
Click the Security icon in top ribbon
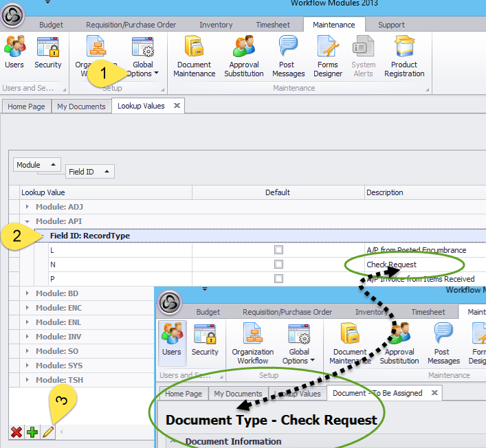pos(48,54)
